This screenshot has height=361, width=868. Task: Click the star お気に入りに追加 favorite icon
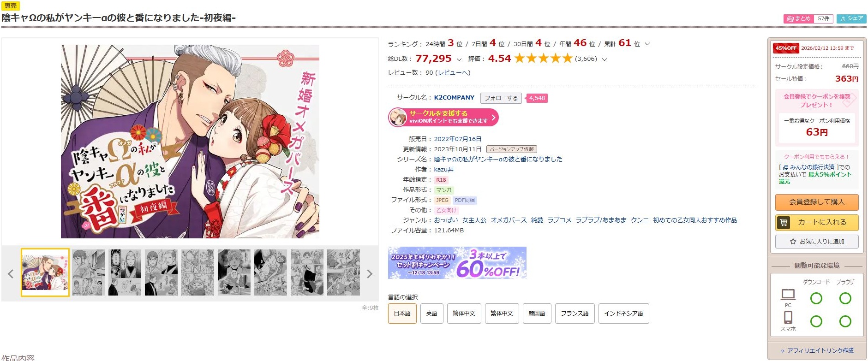(793, 242)
